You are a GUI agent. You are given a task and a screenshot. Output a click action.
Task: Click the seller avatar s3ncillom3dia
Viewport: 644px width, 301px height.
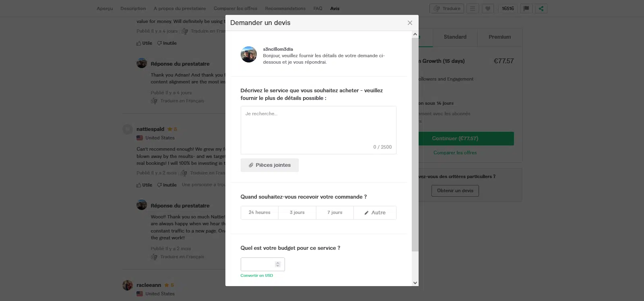[249, 54]
